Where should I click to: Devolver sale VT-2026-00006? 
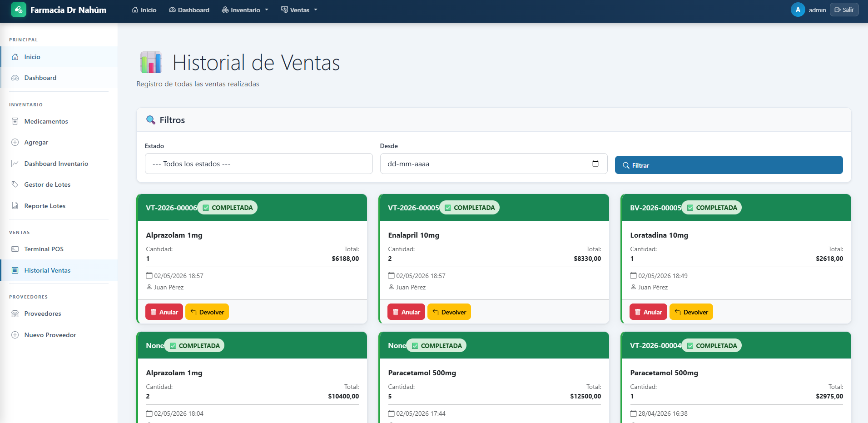pyautogui.click(x=207, y=312)
